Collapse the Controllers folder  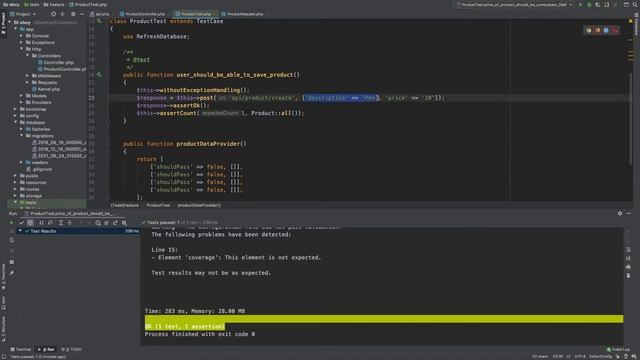tap(28, 56)
